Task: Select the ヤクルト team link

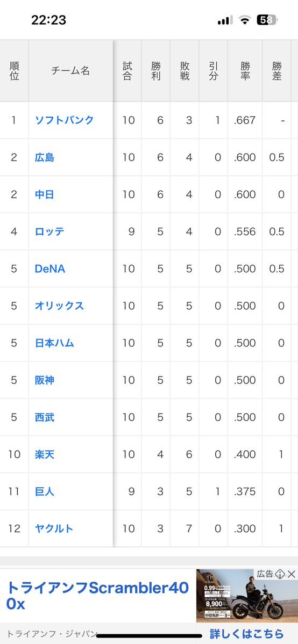Action: click(54, 528)
